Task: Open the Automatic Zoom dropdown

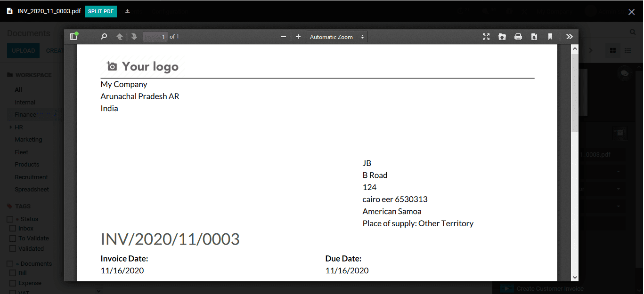Action: (x=337, y=37)
